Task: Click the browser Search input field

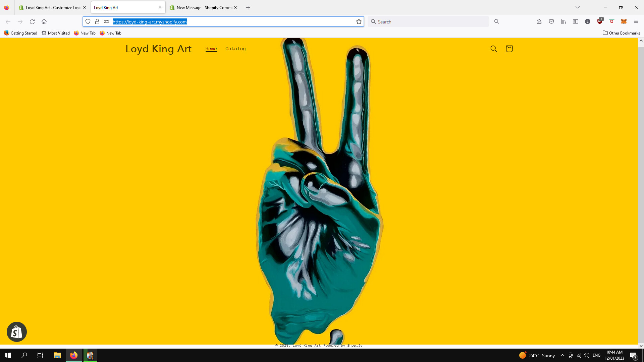Action: (431, 22)
